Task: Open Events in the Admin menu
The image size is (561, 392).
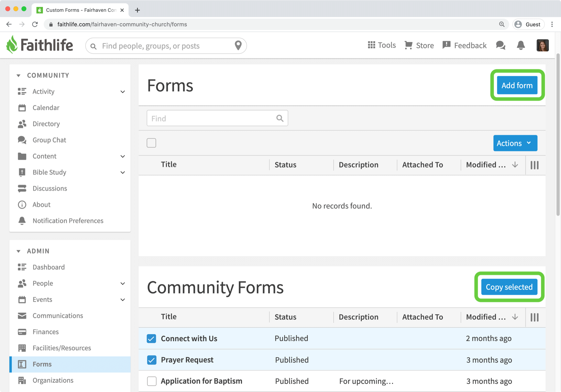Action: [x=42, y=299]
